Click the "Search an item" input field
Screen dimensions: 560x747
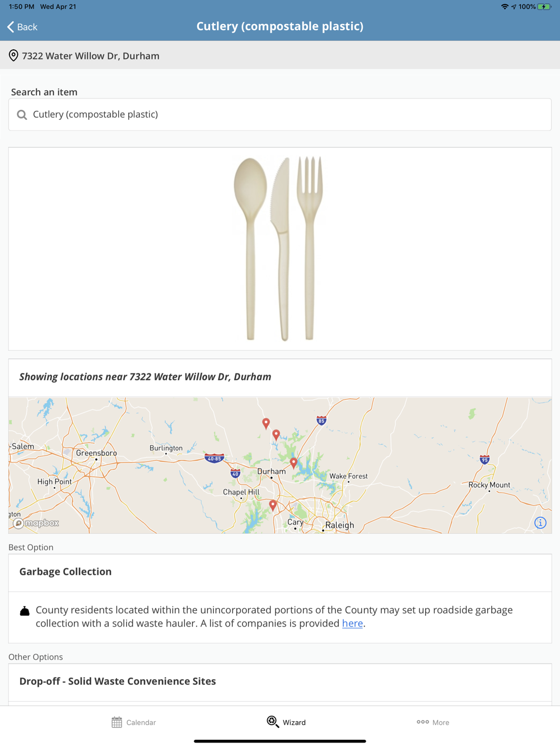[x=280, y=115]
